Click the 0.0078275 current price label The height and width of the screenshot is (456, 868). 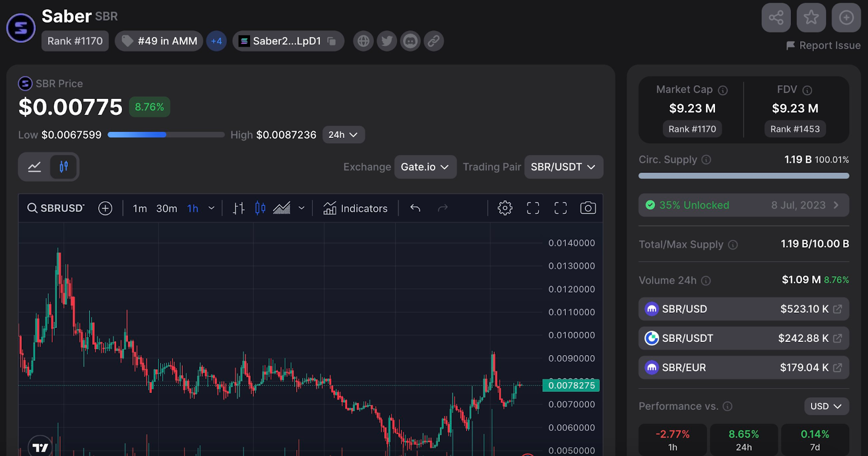tap(571, 385)
